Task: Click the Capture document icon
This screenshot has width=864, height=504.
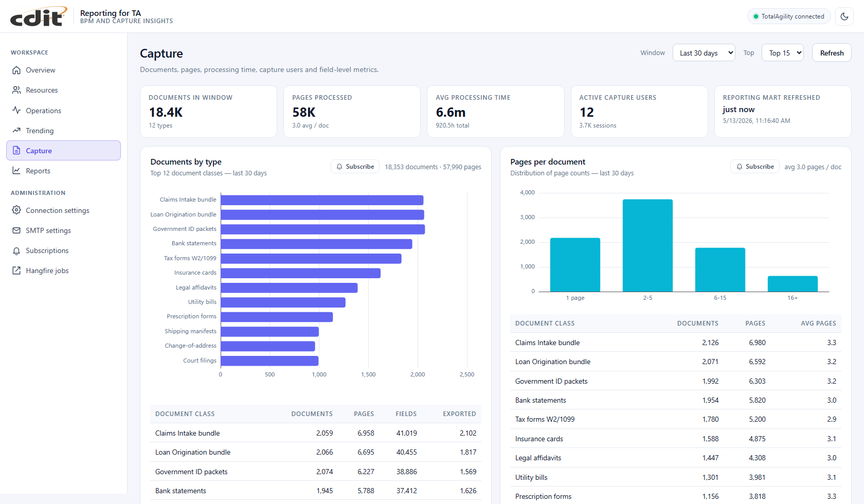Action: tap(16, 151)
